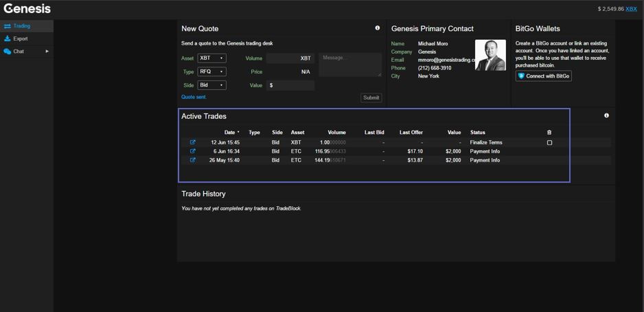Click the Last Offer column header

[x=411, y=133]
